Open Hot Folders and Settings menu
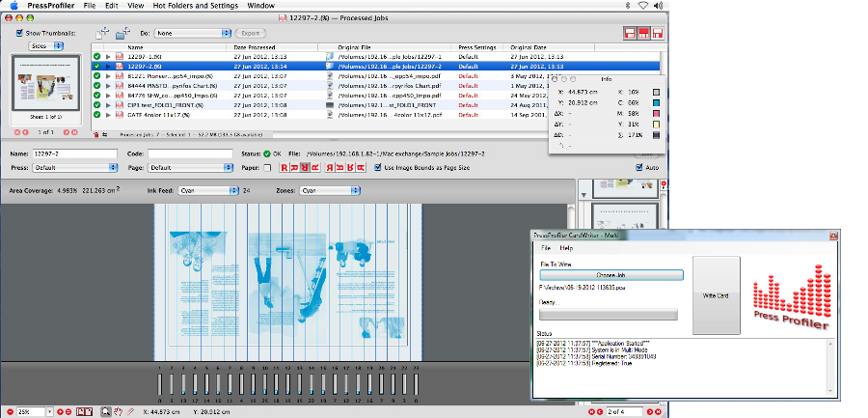Screen dimensions: 868x418 (x=195, y=6)
